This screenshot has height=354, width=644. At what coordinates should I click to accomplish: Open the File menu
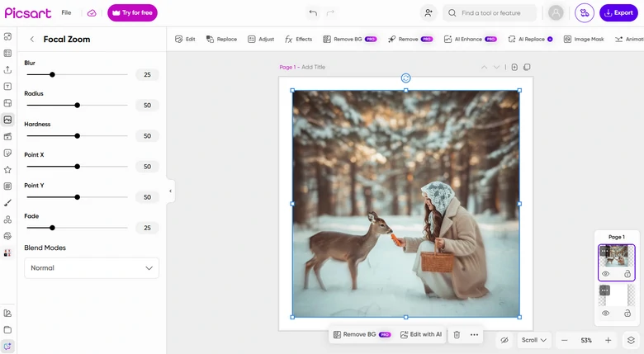click(x=66, y=13)
